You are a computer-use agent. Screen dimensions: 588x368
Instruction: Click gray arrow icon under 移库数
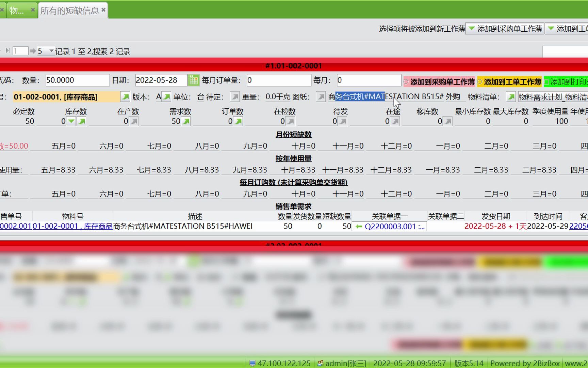[x=448, y=121]
